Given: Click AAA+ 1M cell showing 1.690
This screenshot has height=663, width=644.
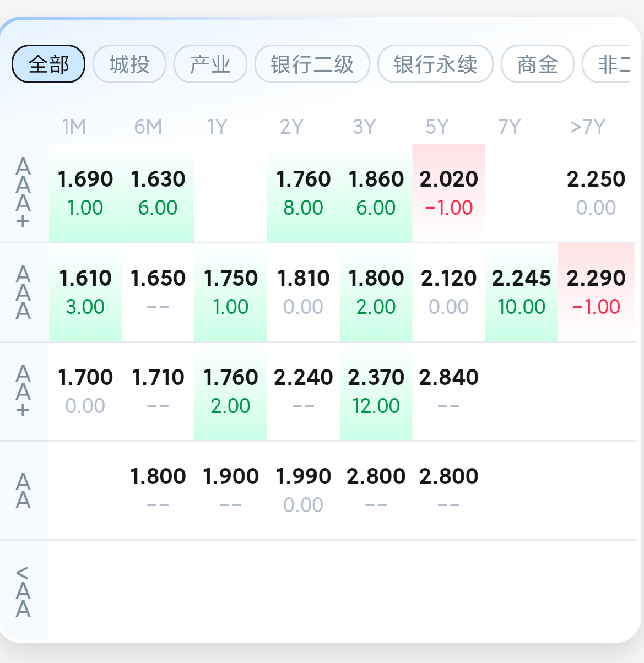Looking at the screenshot, I should 85,193.
